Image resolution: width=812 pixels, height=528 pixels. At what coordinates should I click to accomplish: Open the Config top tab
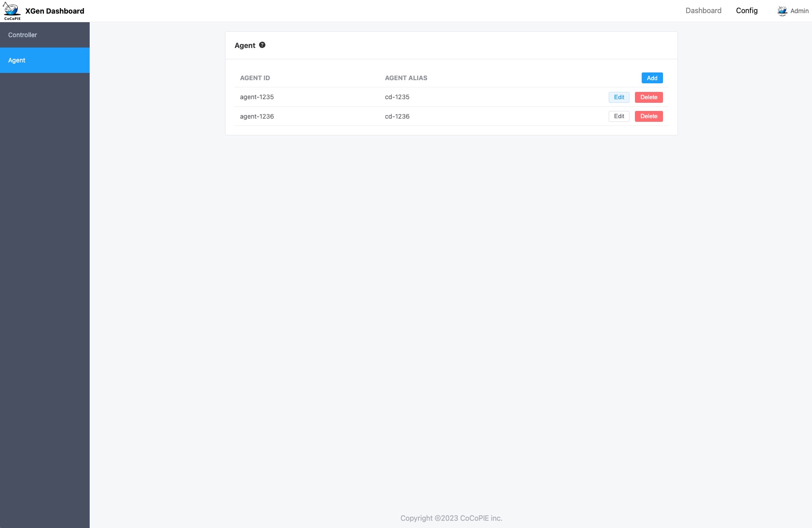[747, 10]
